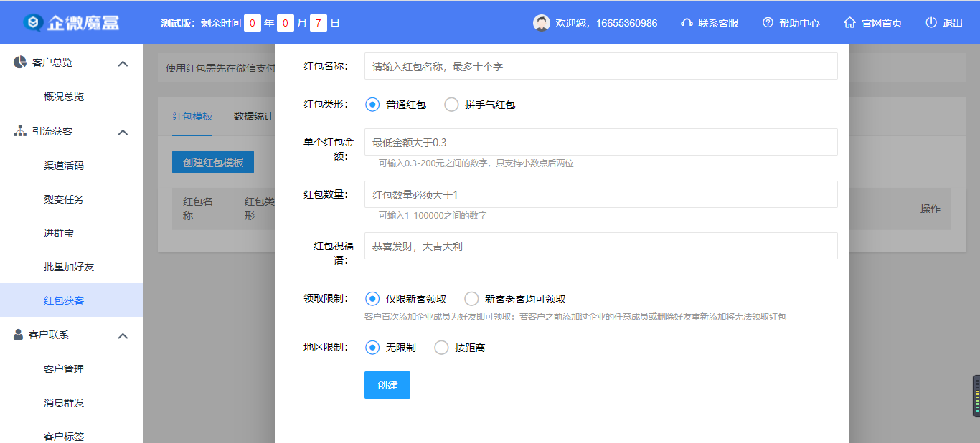
Task: Collapse the 引流获客 section chevron
Action: coord(123,132)
